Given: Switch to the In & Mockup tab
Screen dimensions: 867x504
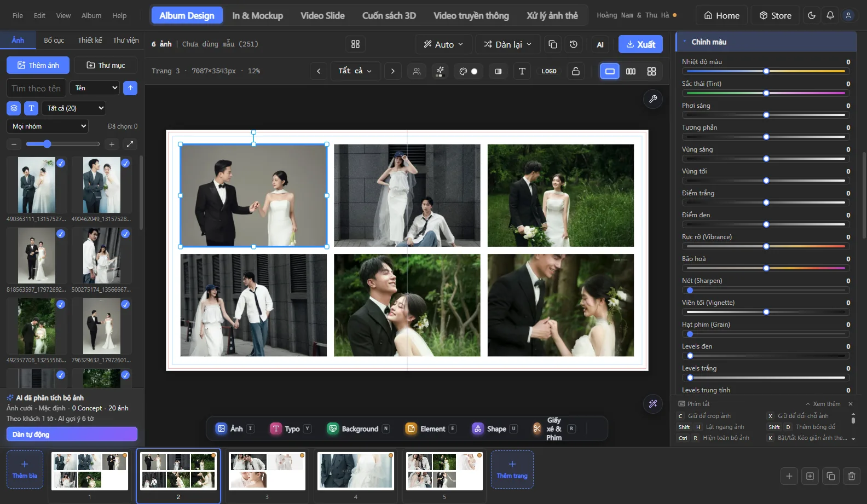Looking at the screenshot, I should (x=257, y=15).
